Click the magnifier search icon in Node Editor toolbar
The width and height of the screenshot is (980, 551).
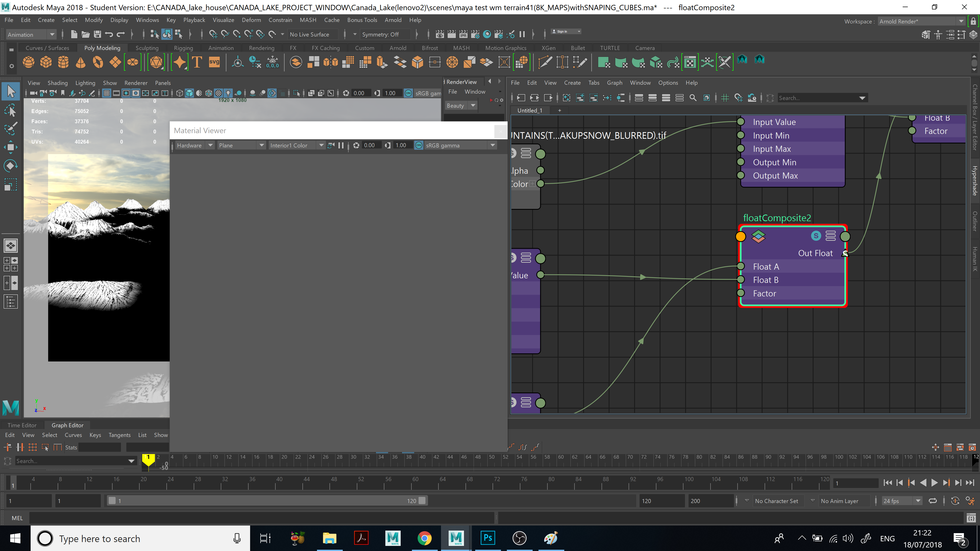693,98
